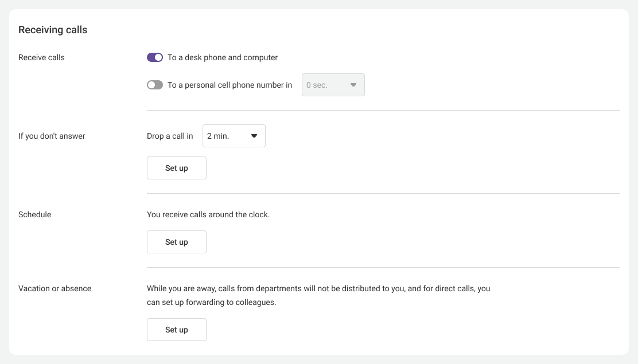Open the 'Drop a call in' 2 min. dropdown
Viewport: 638px width, 364px height.
[234, 136]
